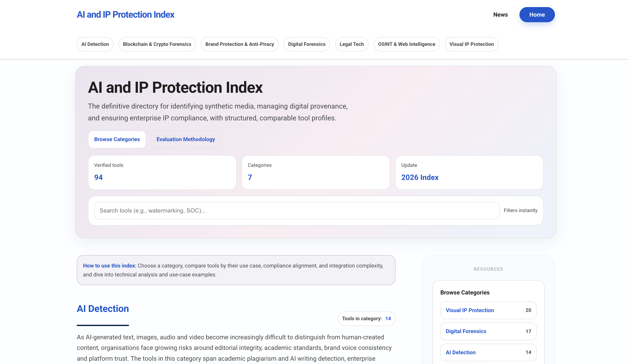628x364 pixels.
Task: Select Visual IP Protection in Resources sidebar
Action: click(x=469, y=310)
